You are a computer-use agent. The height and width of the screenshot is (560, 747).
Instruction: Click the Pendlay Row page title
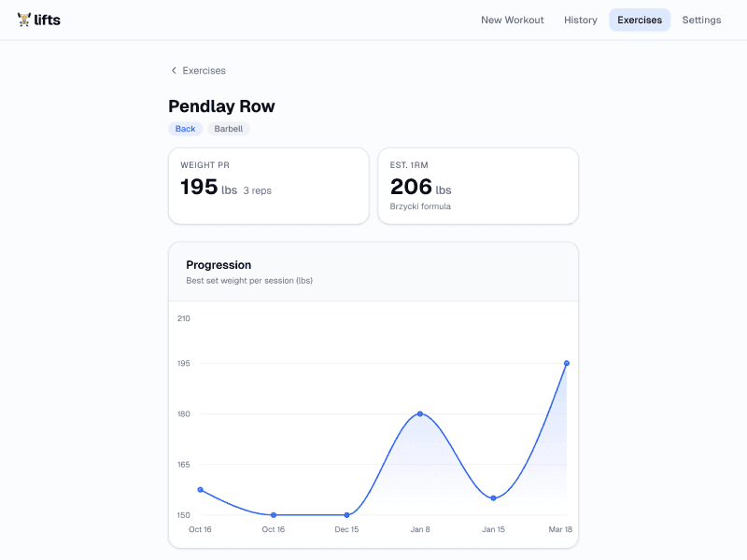click(x=221, y=106)
